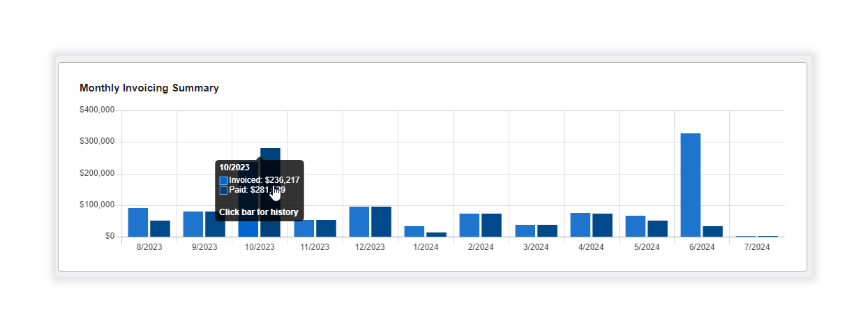The width and height of the screenshot is (868, 333).
Task: Click the 8/2023 month label
Action: [x=149, y=247]
